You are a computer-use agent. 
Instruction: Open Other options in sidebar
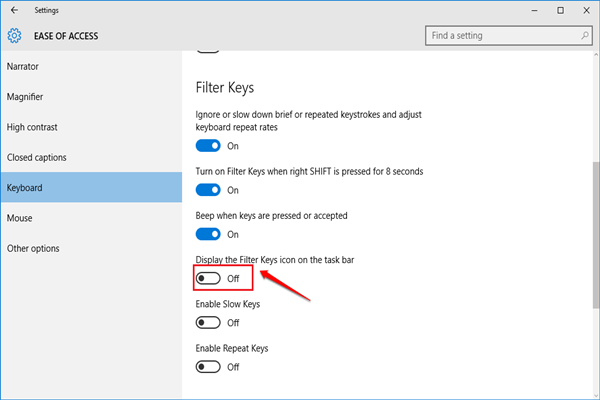33,248
